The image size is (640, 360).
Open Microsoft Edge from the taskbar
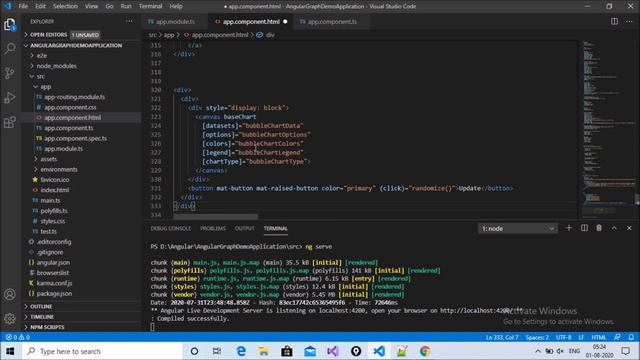click(241, 351)
